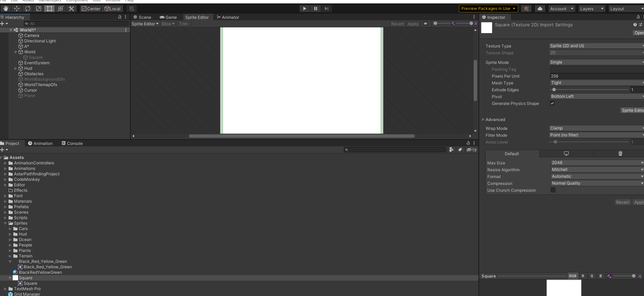Show RGB channels in preview
The height and width of the screenshot is (296, 644).
point(573,276)
